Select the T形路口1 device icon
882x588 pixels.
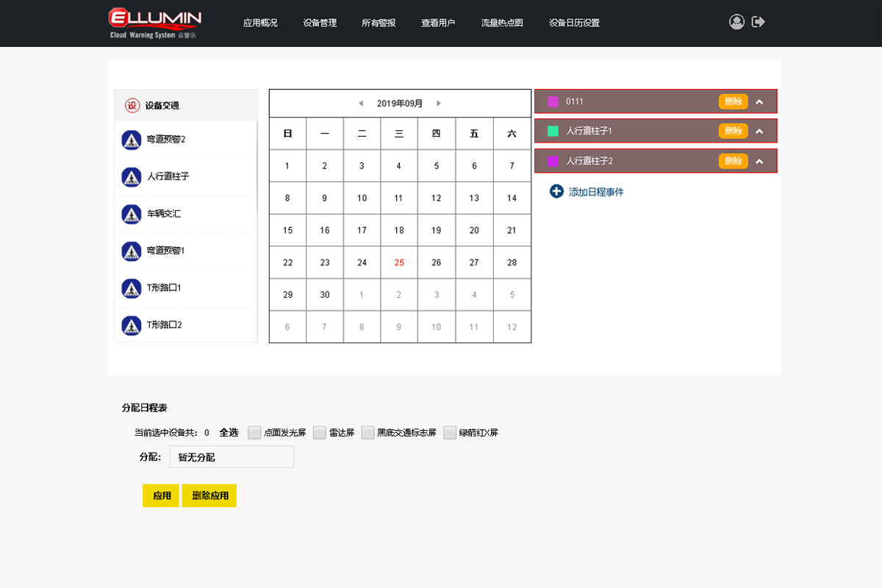pos(132,288)
